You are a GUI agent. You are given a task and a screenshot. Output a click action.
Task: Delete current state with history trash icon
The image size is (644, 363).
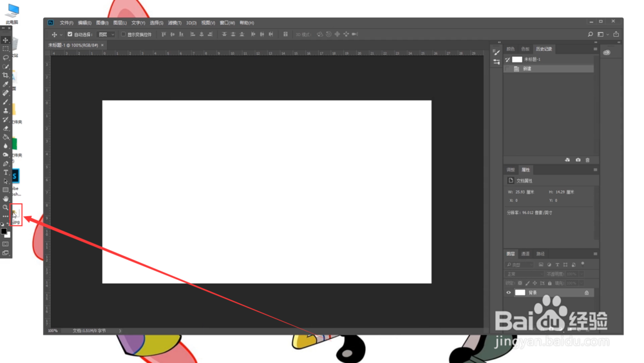point(587,160)
